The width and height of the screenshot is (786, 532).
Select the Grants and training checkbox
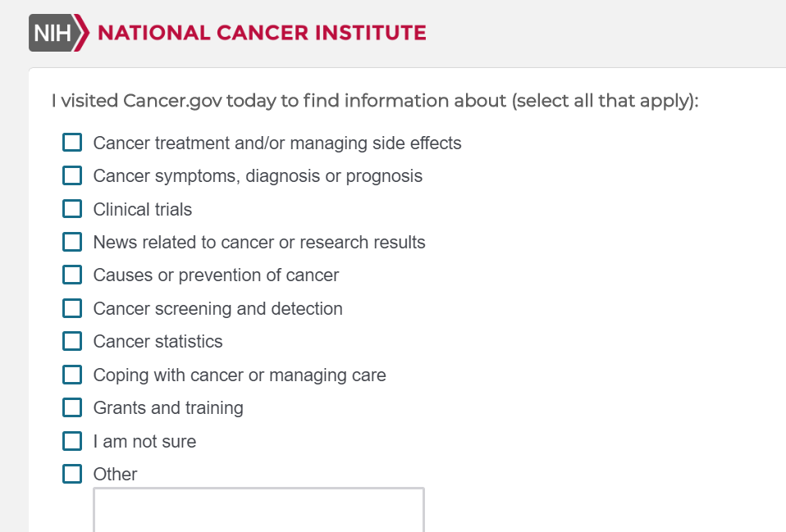click(73, 407)
